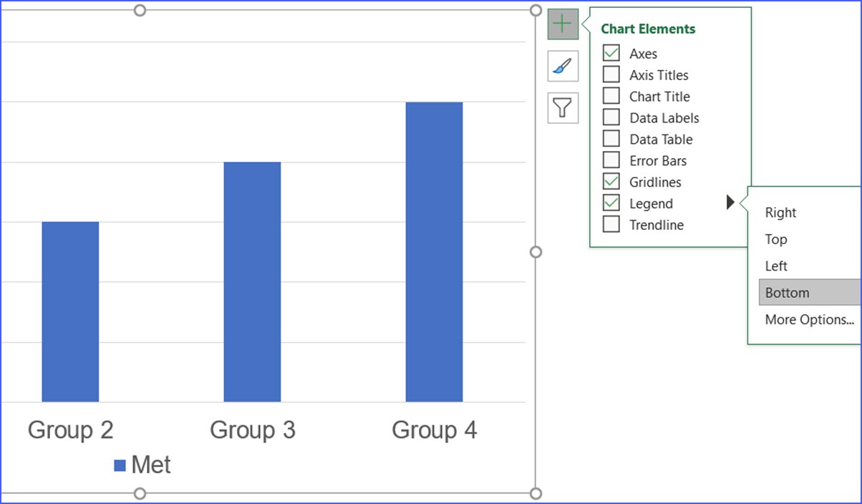Screen dimensions: 862x504
Task: Select the Met legend entry
Action: point(142,465)
